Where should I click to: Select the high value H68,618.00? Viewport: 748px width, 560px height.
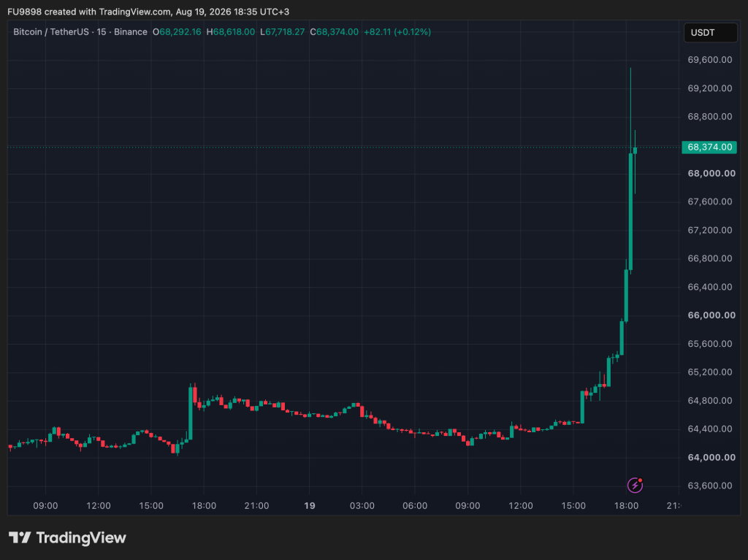click(x=230, y=32)
